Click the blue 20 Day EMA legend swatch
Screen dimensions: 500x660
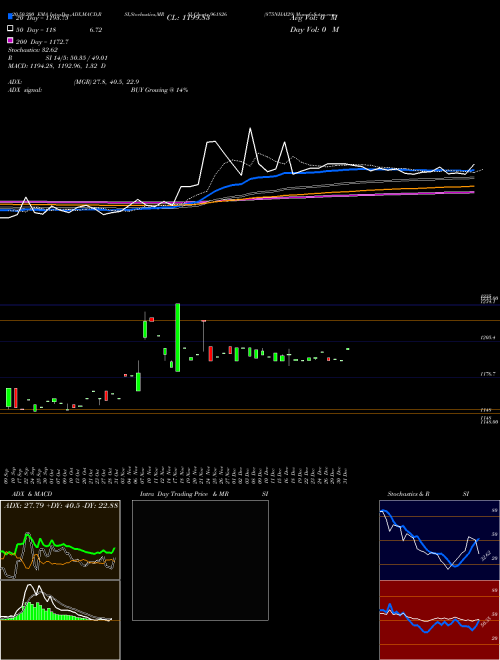[x=10, y=17]
